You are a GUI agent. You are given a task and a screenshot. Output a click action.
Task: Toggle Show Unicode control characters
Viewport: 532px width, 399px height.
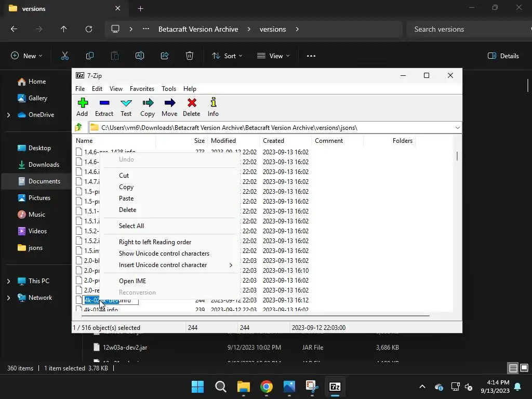click(170, 254)
